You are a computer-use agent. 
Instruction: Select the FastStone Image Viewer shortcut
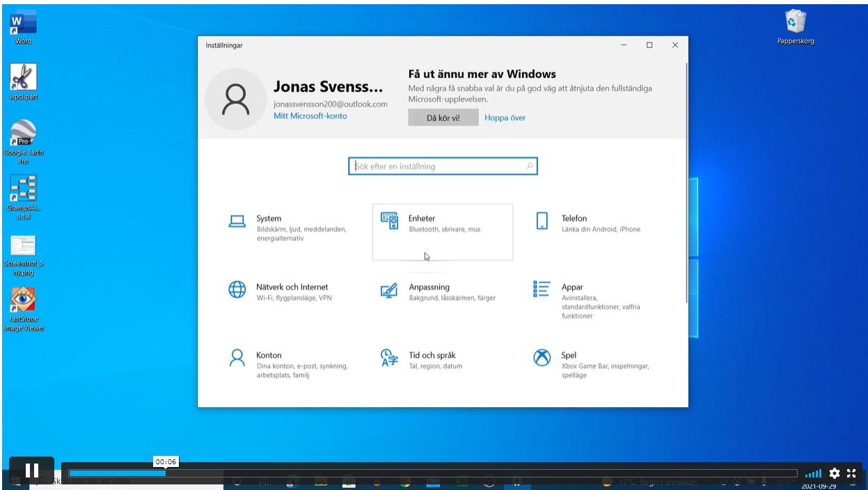tap(23, 310)
